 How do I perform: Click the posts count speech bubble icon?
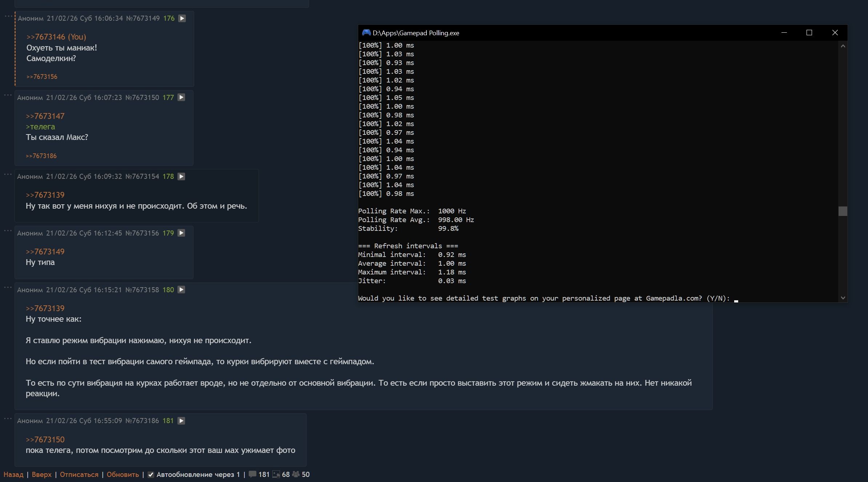pyautogui.click(x=252, y=474)
